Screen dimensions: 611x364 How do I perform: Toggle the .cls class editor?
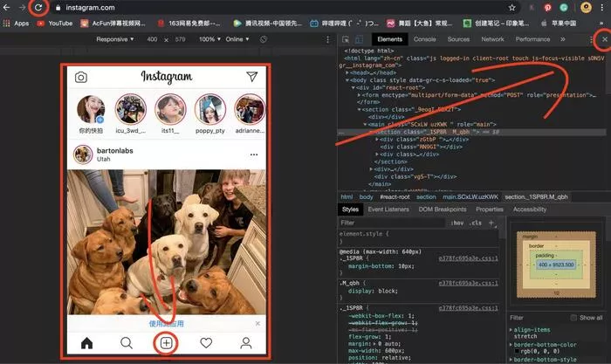pyautogui.click(x=475, y=223)
